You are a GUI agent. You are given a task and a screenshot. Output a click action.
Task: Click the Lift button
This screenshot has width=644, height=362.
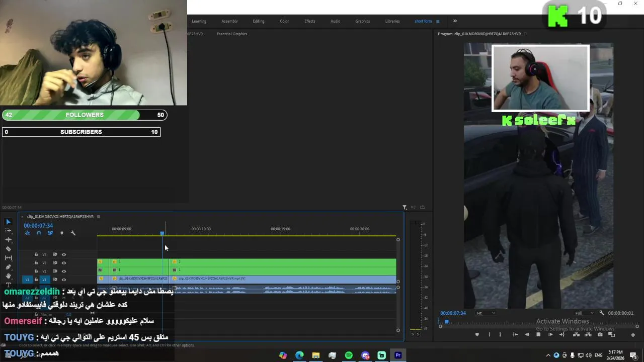click(x=576, y=334)
